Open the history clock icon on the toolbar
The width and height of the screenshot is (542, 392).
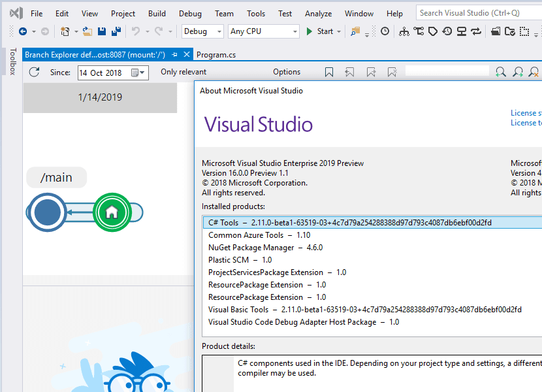(447, 31)
